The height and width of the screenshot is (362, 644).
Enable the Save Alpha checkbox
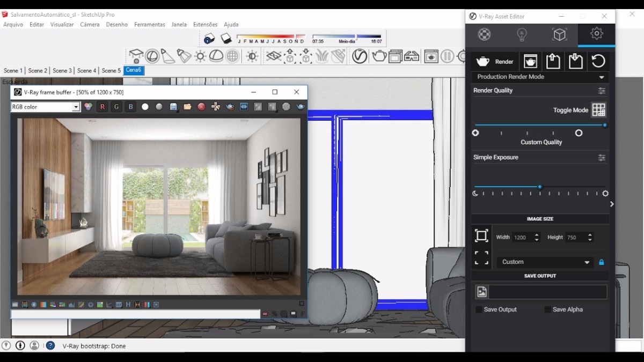coord(547,309)
